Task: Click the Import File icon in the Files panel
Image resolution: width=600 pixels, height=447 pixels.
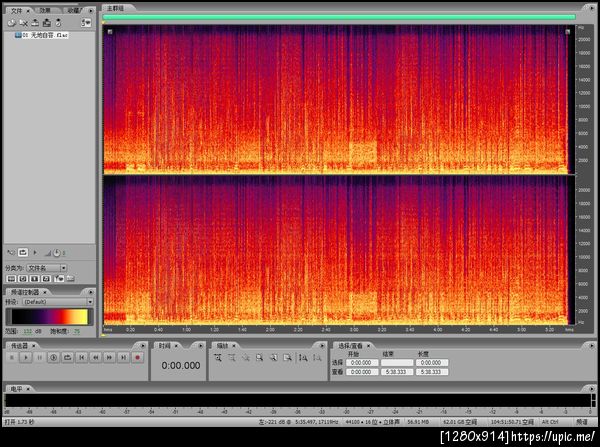Action: 11,23
